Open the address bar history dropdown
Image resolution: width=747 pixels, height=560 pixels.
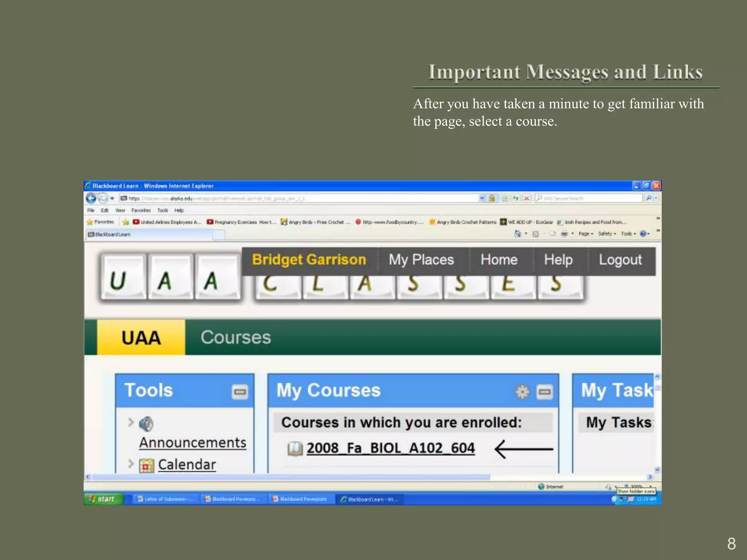coord(482,198)
